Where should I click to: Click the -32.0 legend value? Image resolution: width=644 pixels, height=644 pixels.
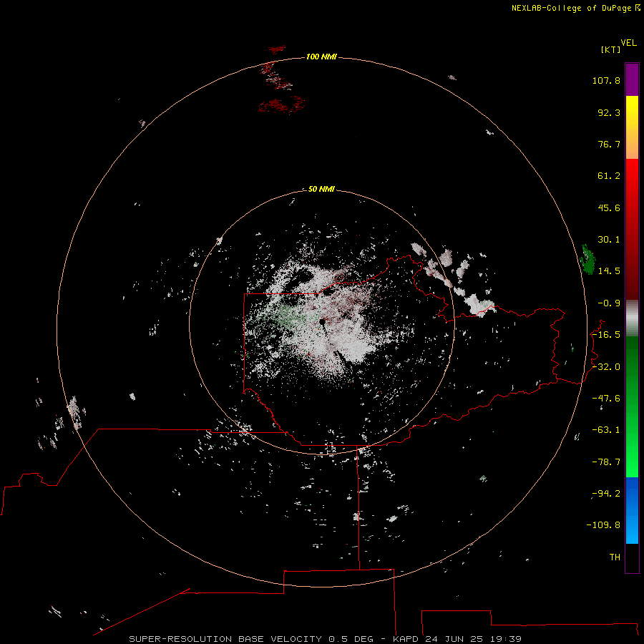[x=606, y=367]
